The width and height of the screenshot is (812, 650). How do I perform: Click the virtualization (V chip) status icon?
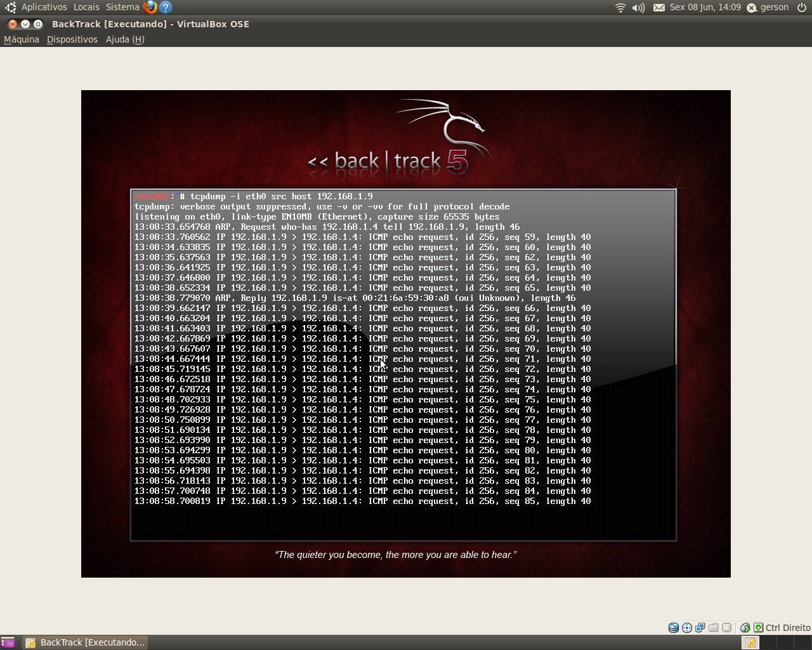727,628
